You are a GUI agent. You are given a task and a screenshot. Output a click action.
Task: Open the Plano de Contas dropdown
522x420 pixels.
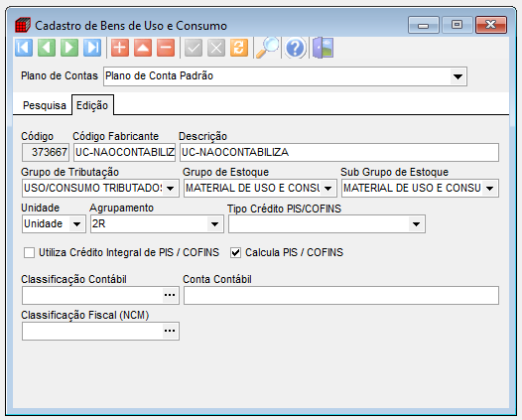click(x=457, y=76)
